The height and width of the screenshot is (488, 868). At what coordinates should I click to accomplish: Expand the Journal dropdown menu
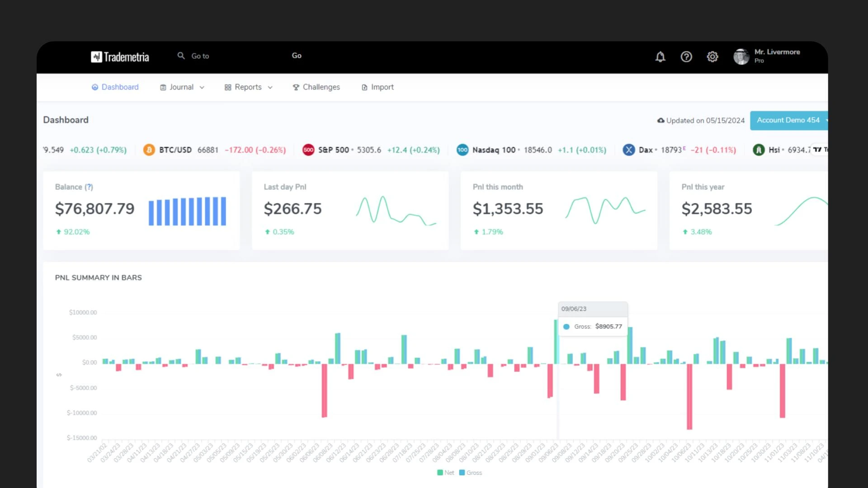(182, 87)
